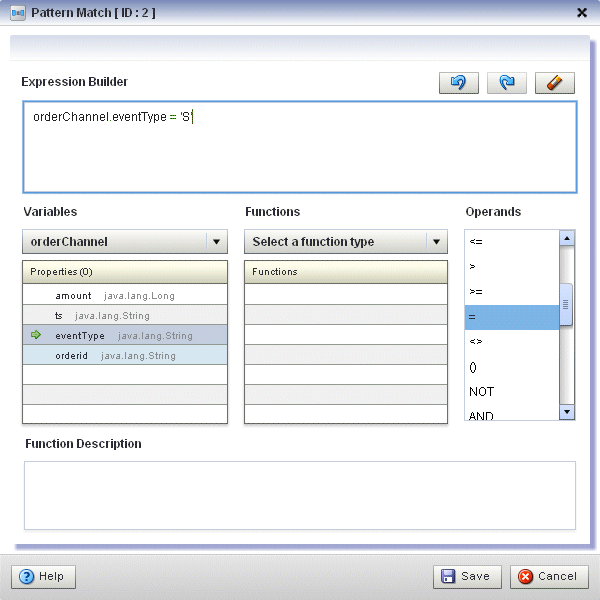
Task: Choose the NOT operand
Action: [511, 392]
